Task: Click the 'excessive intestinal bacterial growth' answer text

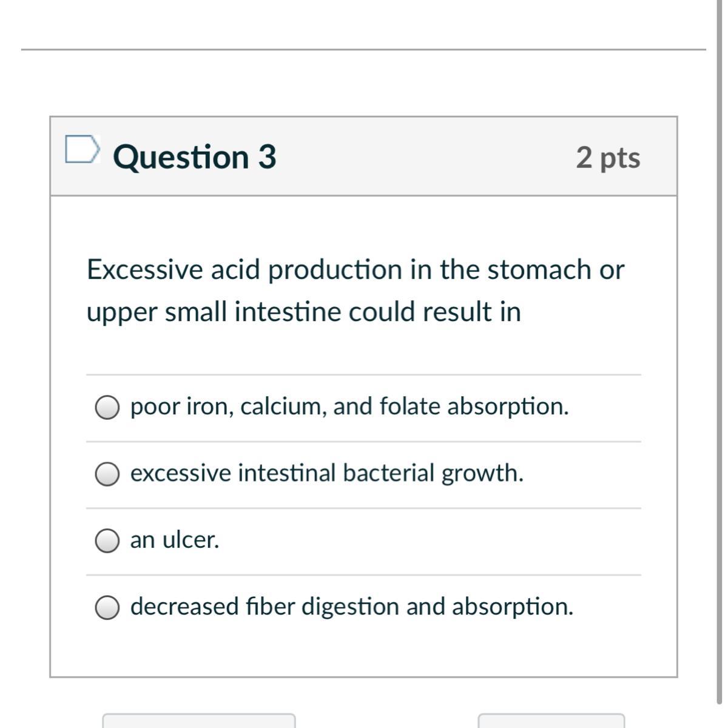Action: coord(327,473)
